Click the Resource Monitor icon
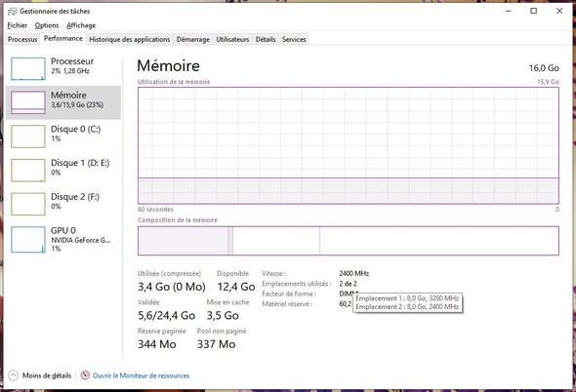 [x=85, y=375]
